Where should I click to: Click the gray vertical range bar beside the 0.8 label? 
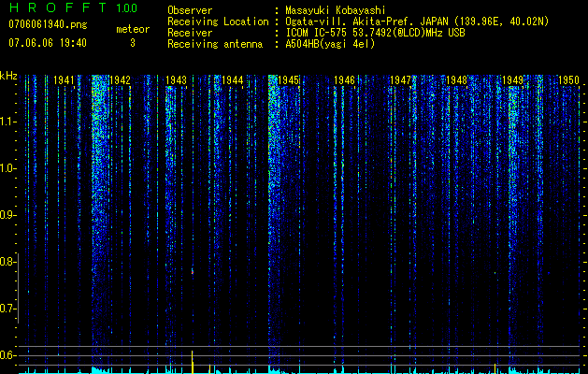pyautogui.click(x=18, y=288)
